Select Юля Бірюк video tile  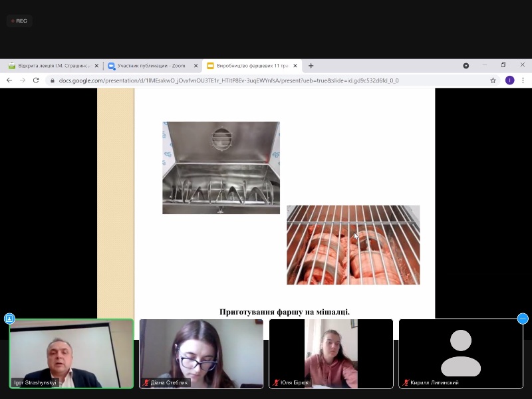pyautogui.click(x=331, y=354)
